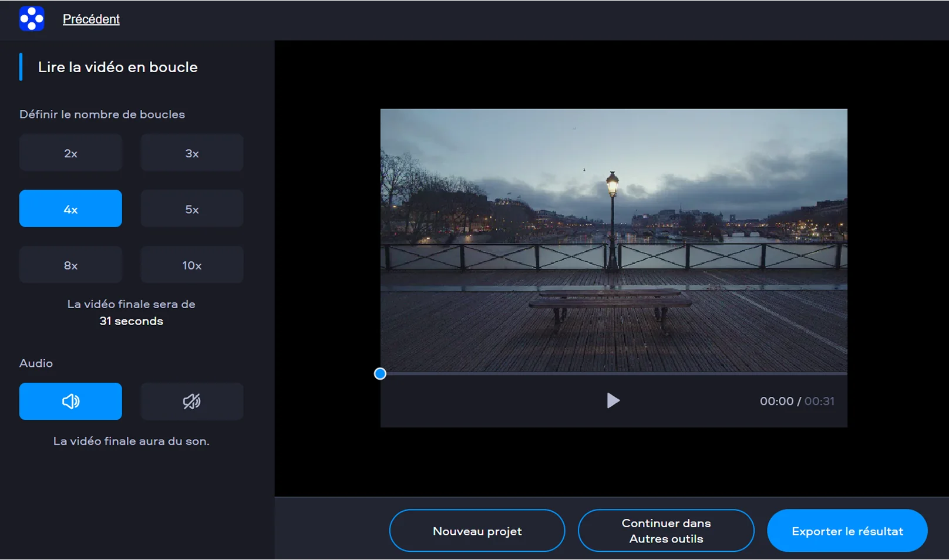Screen dimensions: 949x560
Task: Pick 5x repetitions
Action: coord(192,209)
